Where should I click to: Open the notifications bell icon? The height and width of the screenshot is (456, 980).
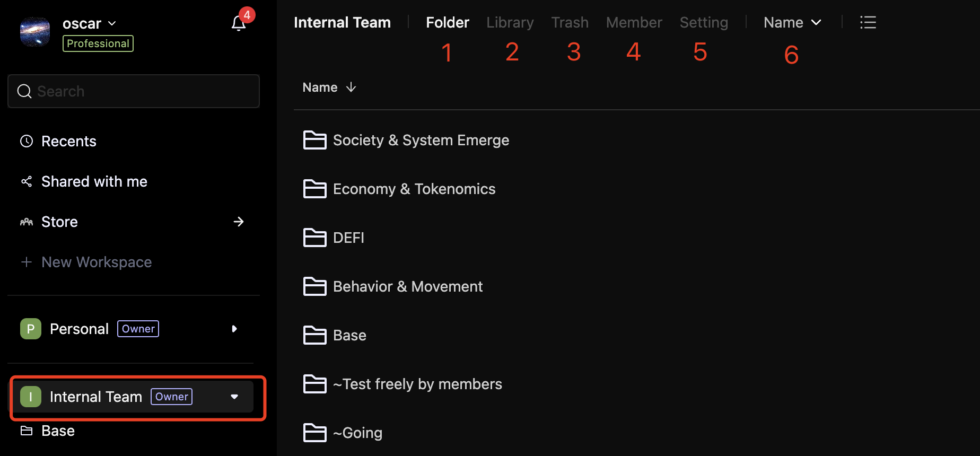point(239,23)
